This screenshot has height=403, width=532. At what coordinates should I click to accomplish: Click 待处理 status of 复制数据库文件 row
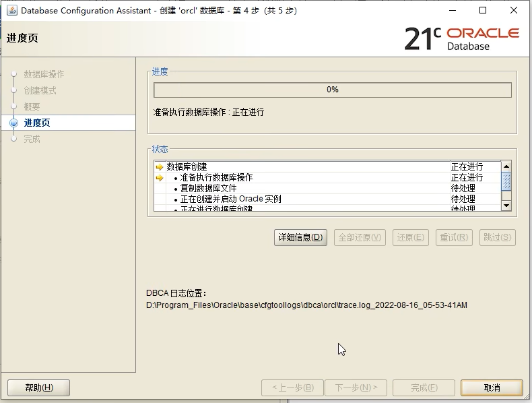click(x=463, y=188)
